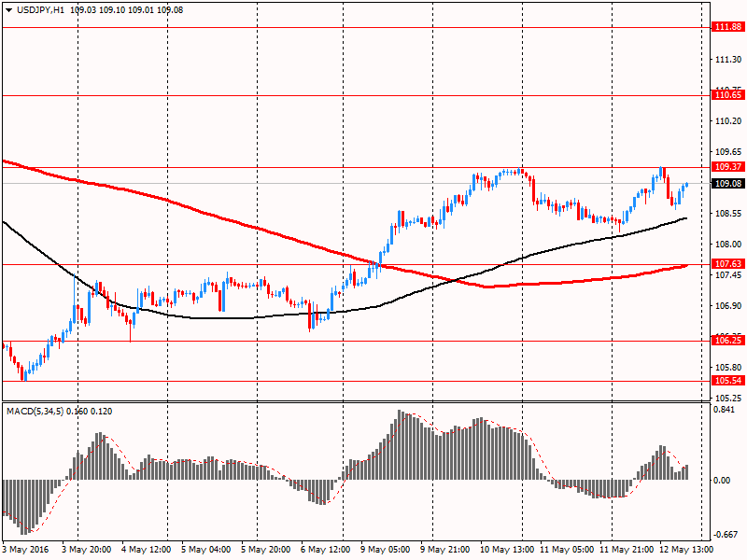Select the 11 May 05:00 time label
The height and width of the screenshot is (560, 747).
point(567,550)
